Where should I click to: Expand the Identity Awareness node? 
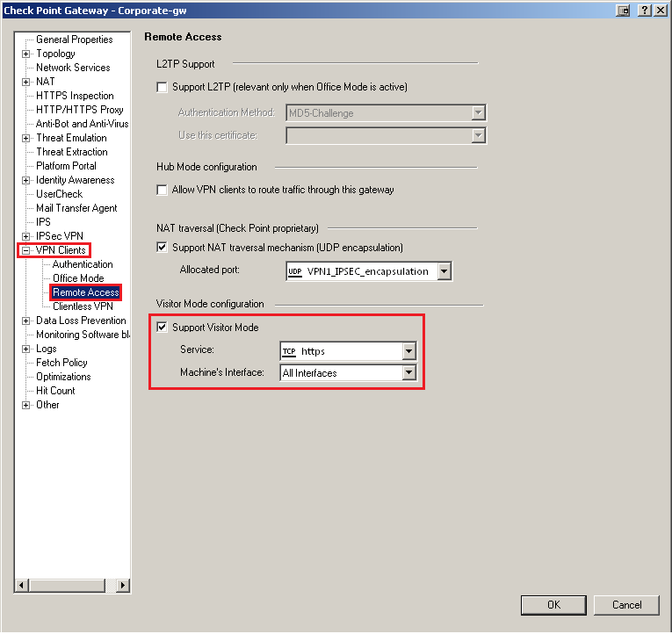26,180
